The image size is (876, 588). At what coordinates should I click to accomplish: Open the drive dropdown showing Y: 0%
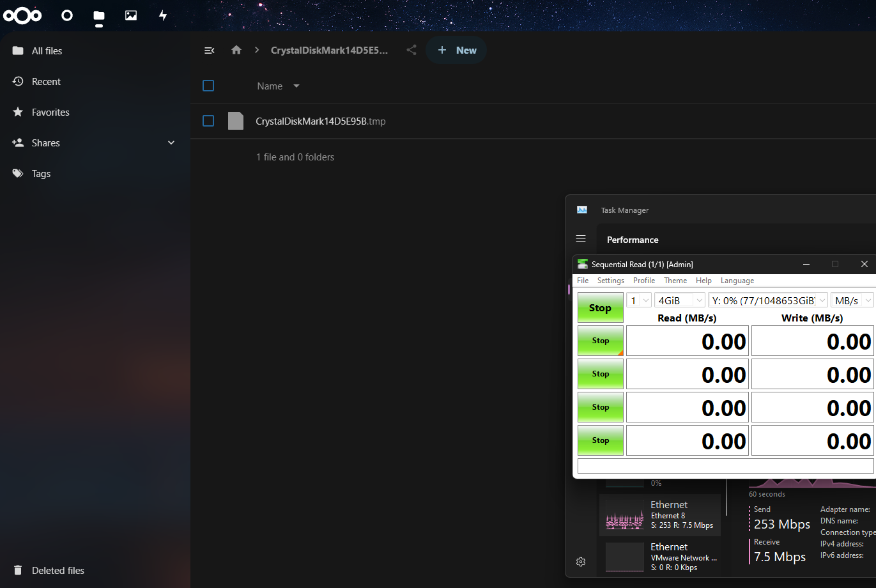(x=768, y=300)
